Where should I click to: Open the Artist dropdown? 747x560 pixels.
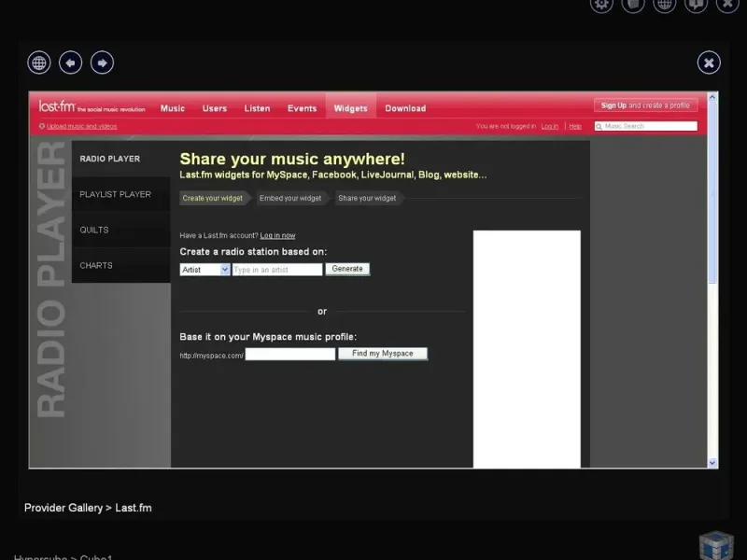click(x=204, y=270)
